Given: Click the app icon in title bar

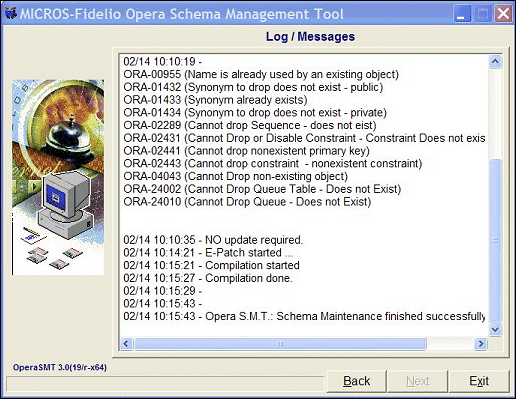Looking at the screenshot, I should coord(10,14).
